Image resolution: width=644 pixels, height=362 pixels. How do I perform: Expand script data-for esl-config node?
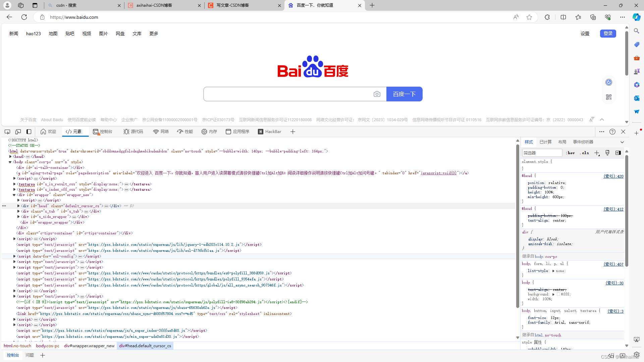(x=14, y=256)
